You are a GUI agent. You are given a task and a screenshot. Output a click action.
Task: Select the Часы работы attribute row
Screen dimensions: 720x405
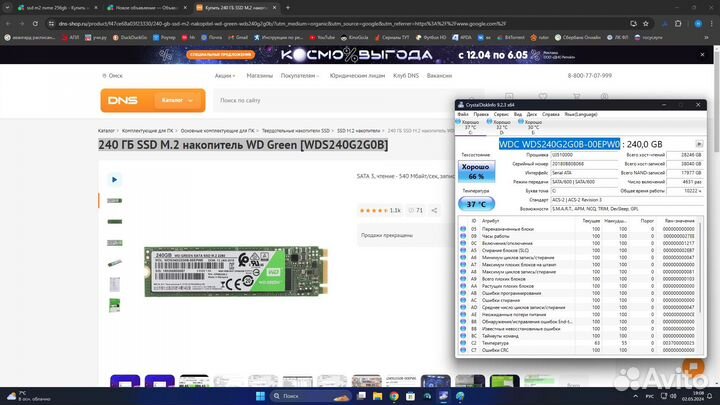[x=579, y=236]
